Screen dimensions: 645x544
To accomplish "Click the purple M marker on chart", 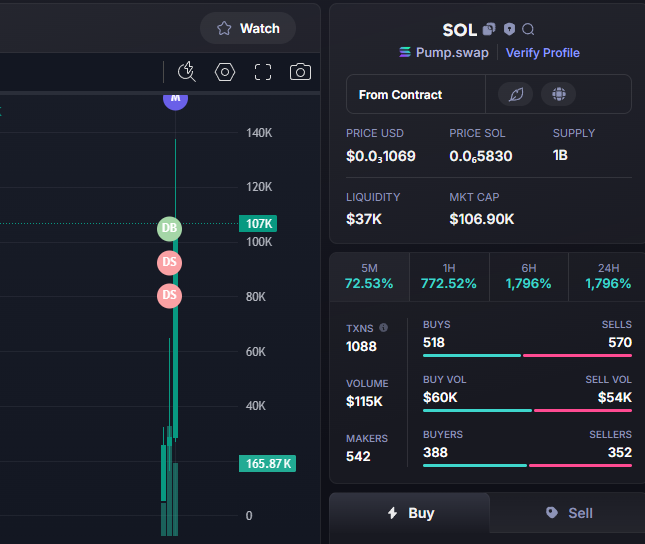I will point(175,100).
